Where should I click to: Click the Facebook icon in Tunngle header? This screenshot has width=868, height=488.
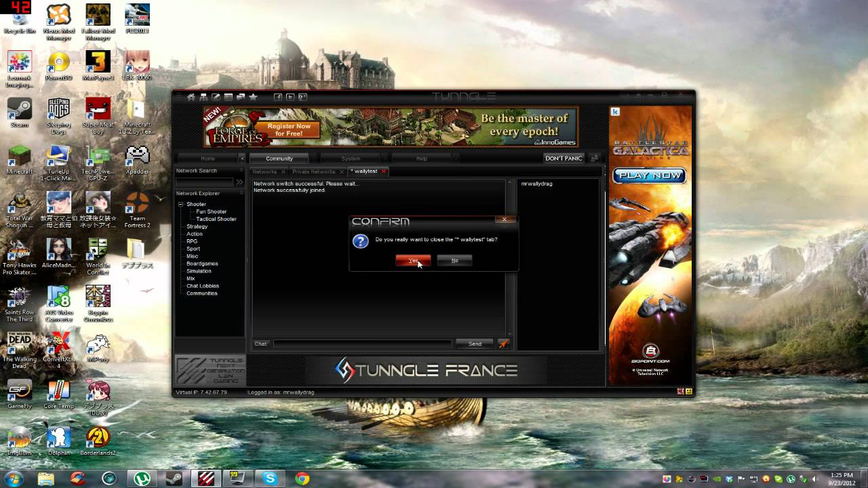point(277,97)
